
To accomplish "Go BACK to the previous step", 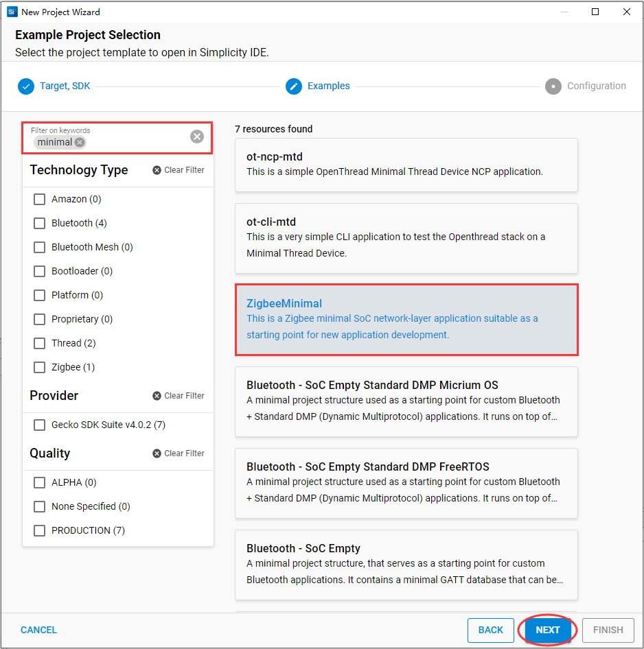I will (x=491, y=630).
